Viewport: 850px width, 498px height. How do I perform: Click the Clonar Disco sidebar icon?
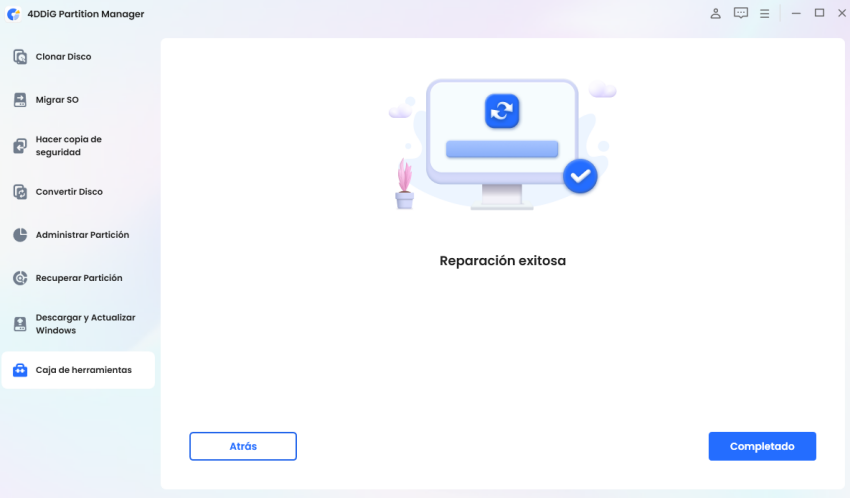[x=20, y=56]
